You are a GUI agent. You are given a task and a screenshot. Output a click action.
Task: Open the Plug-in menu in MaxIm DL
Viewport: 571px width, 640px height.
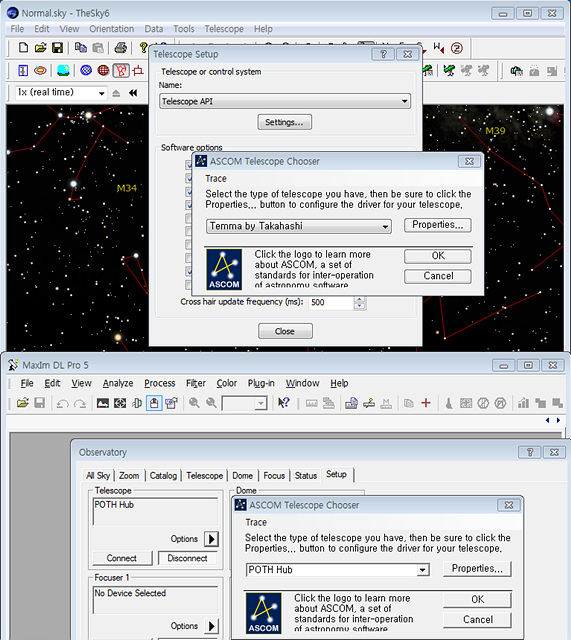261,383
